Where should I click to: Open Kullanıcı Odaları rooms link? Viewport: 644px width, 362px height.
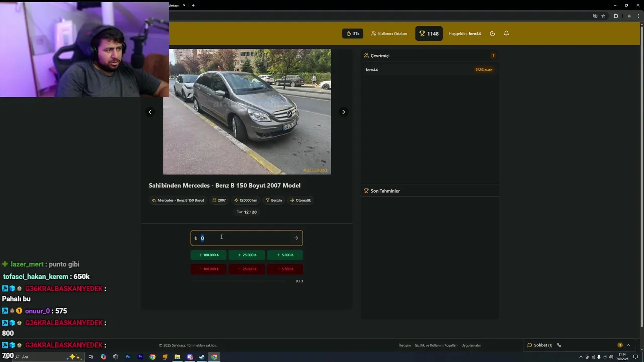389,34
